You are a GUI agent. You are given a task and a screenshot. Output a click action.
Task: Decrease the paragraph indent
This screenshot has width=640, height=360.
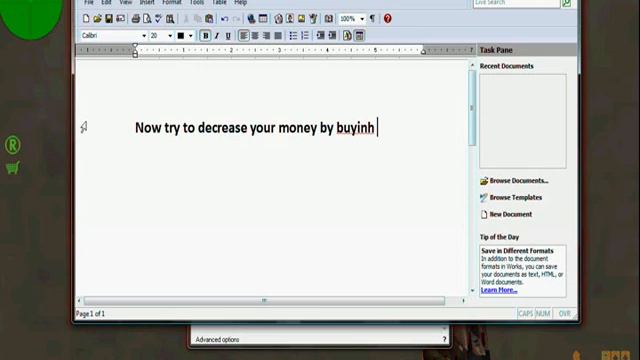click(320, 36)
